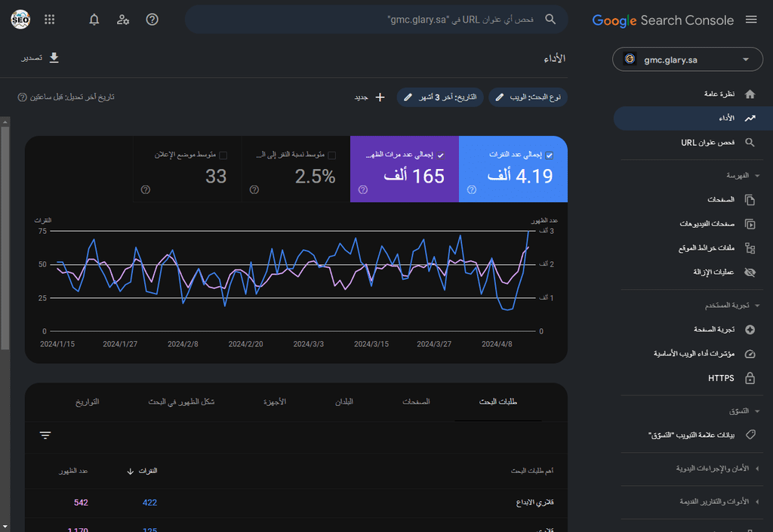Click the removals crossed-eye icon in sidebar
Viewport: 773px width, 532px height.
(750, 272)
